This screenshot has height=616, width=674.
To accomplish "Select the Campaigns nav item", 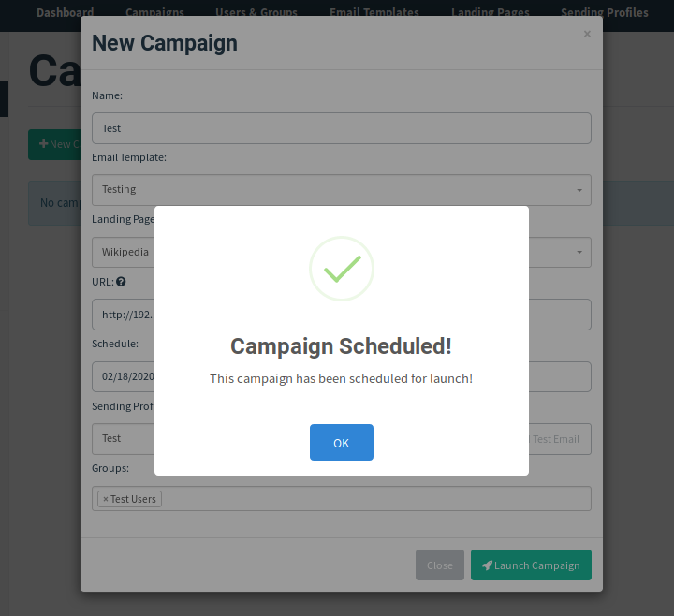I will point(154,13).
